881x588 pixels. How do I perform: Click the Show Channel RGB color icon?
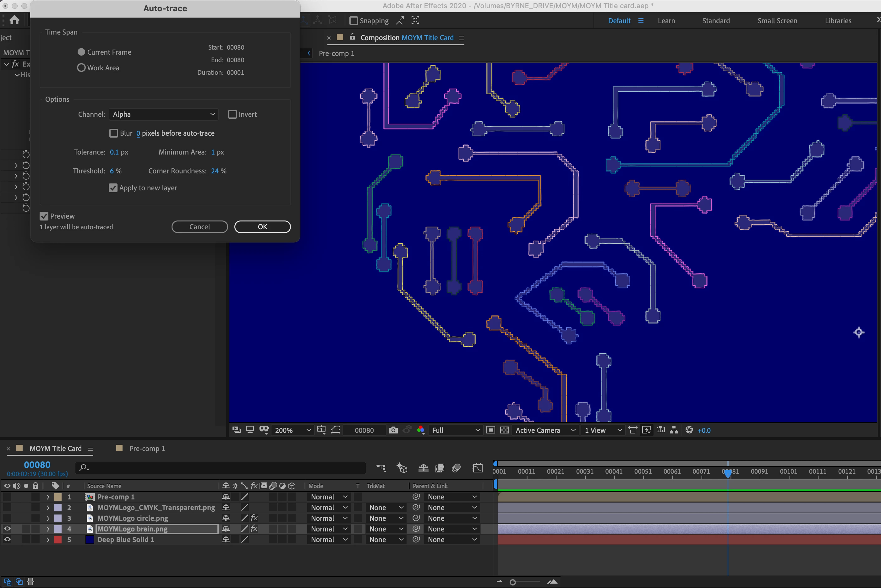tap(421, 430)
